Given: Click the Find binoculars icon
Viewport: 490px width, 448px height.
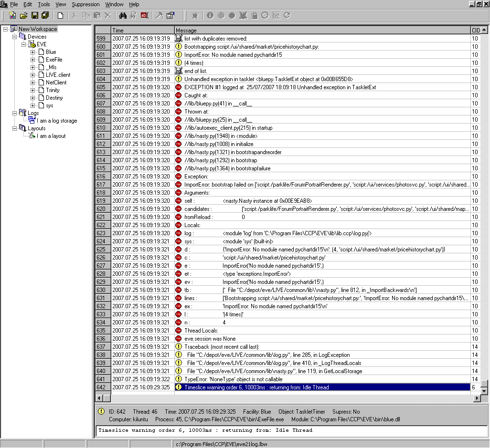Looking at the screenshot, I should pyautogui.click(x=123, y=15).
